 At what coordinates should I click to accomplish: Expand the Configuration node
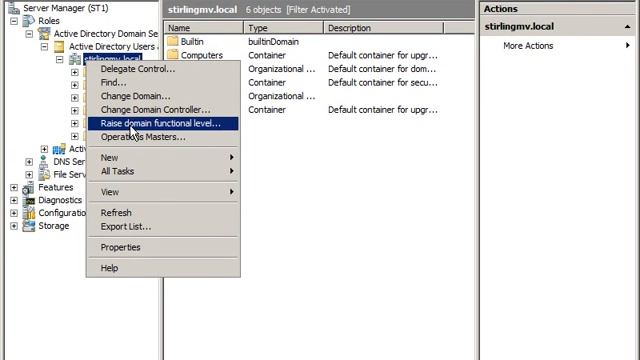click(x=14, y=213)
